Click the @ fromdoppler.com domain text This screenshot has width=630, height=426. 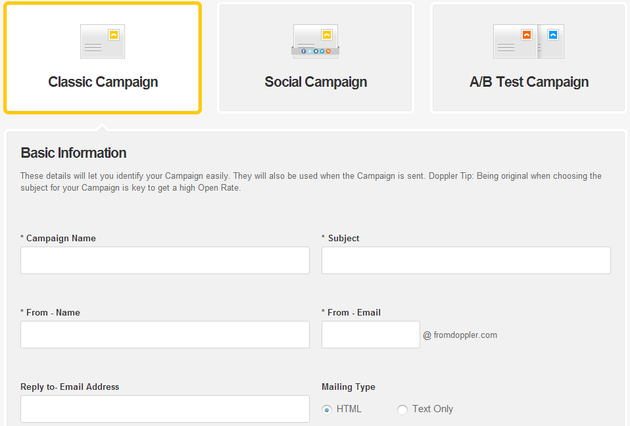tap(460, 335)
